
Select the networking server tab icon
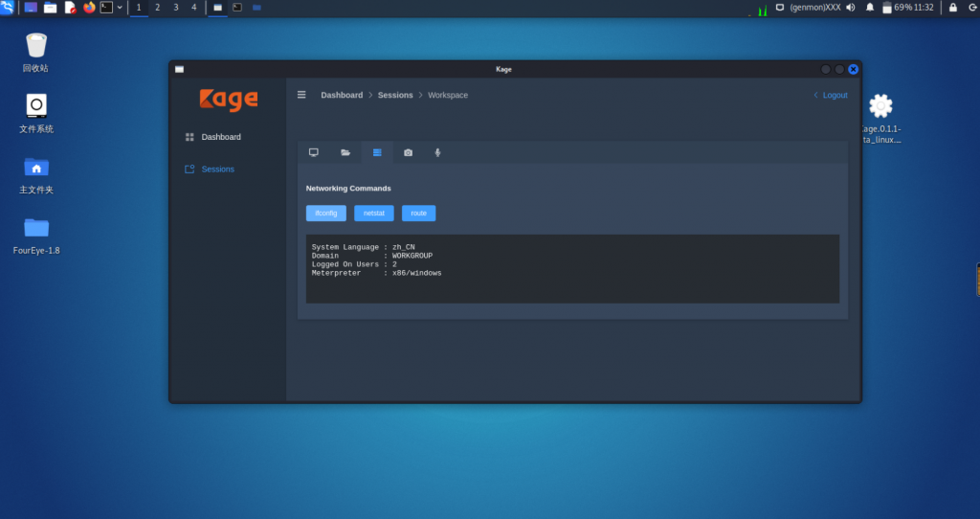(377, 152)
